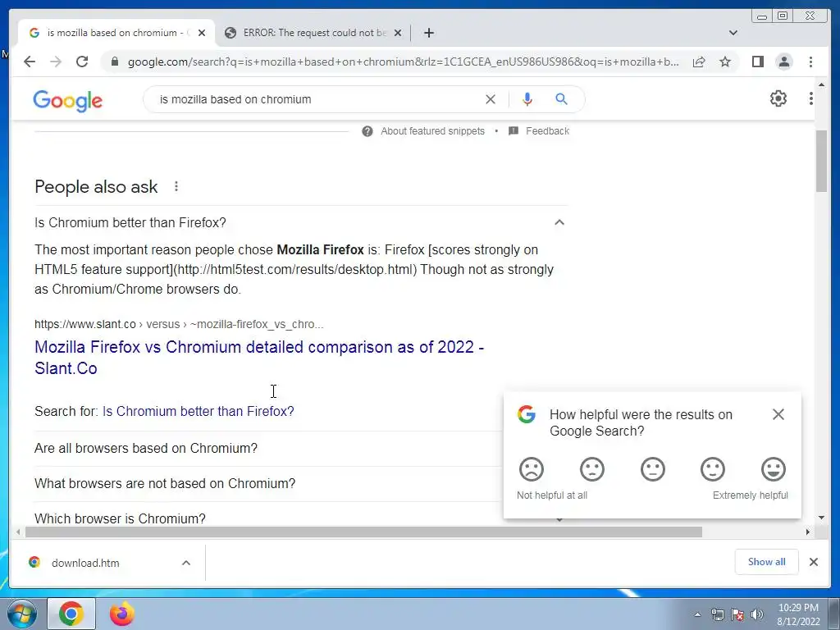
Task: Click About featured snippets link
Action: pyautogui.click(x=432, y=131)
